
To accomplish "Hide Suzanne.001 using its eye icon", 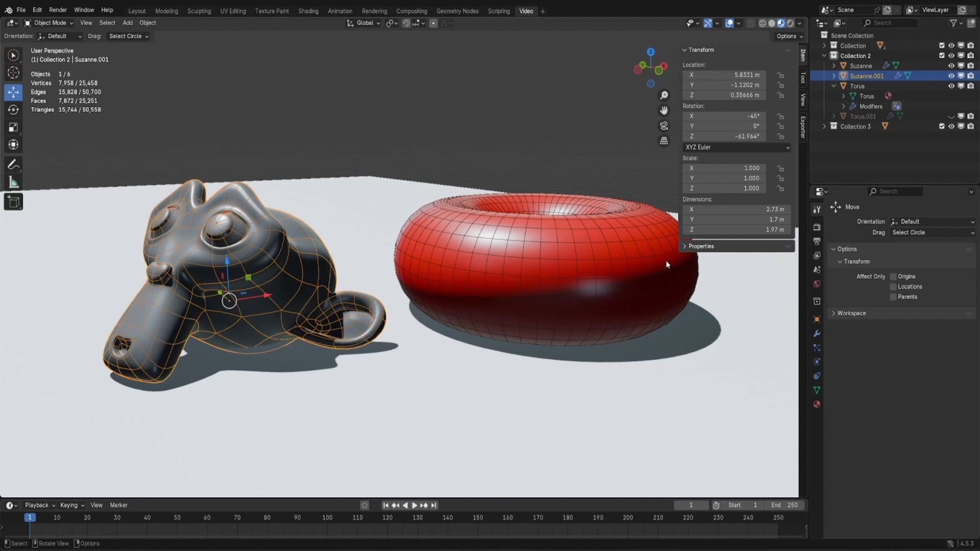I will pyautogui.click(x=951, y=76).
